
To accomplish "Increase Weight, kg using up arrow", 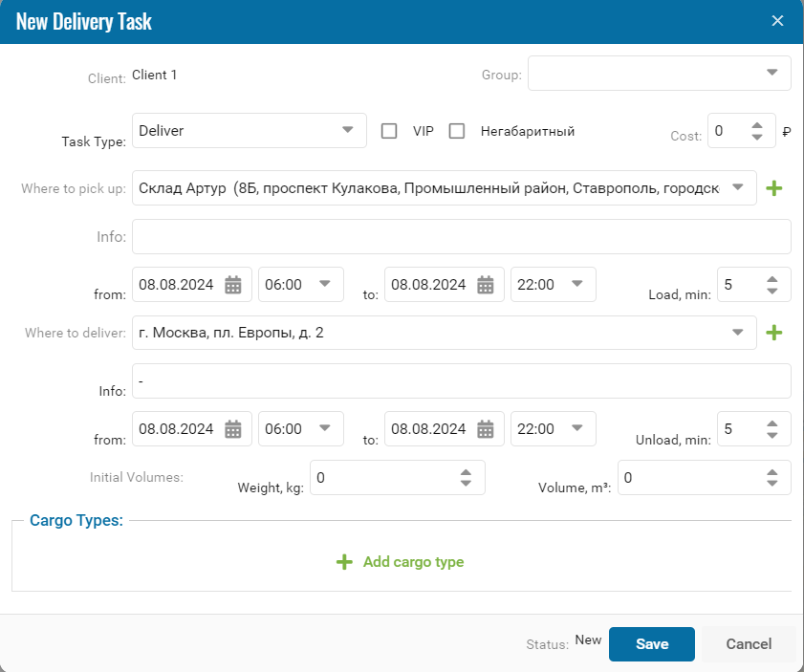I will (466, 471).
